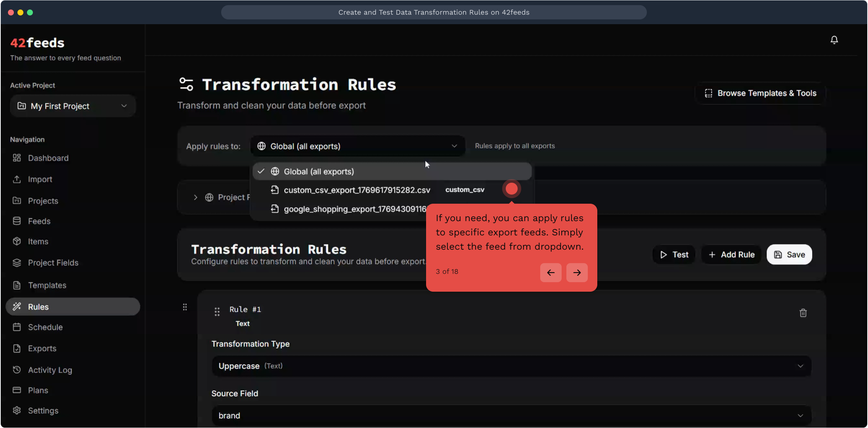Click Rule #1 drag handle
The width and height of the screenshot is (868, 428).
click(x=217, y=312)
